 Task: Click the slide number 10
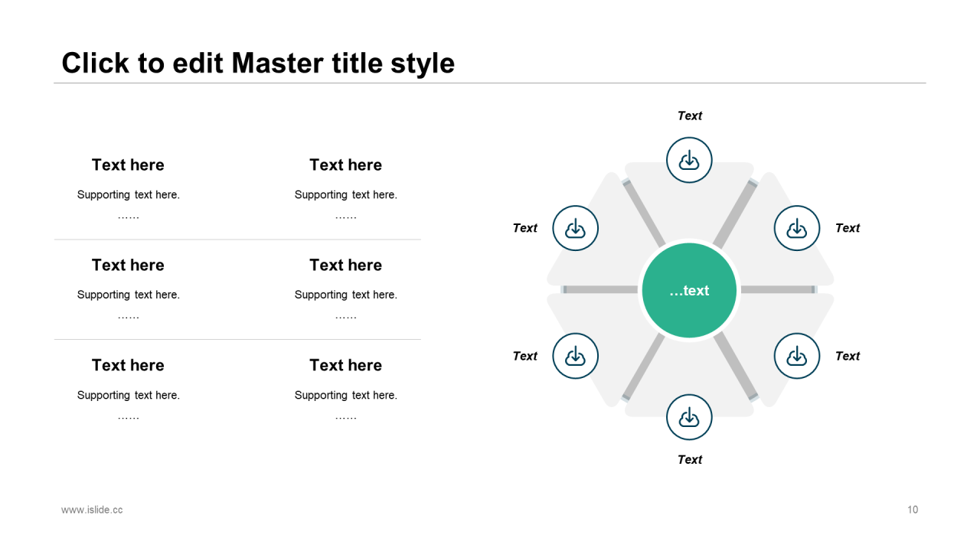coord(913,510)
